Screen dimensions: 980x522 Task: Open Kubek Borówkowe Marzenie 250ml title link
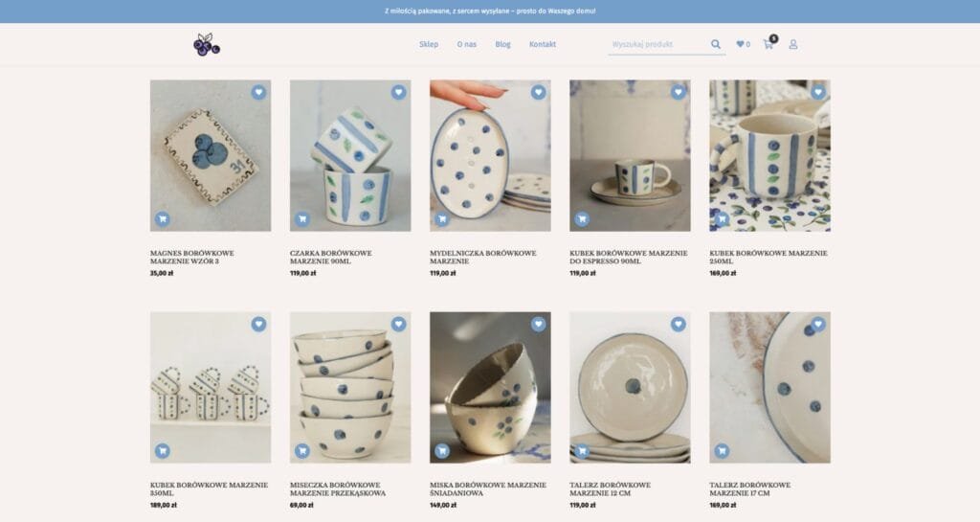coord(768,257)
